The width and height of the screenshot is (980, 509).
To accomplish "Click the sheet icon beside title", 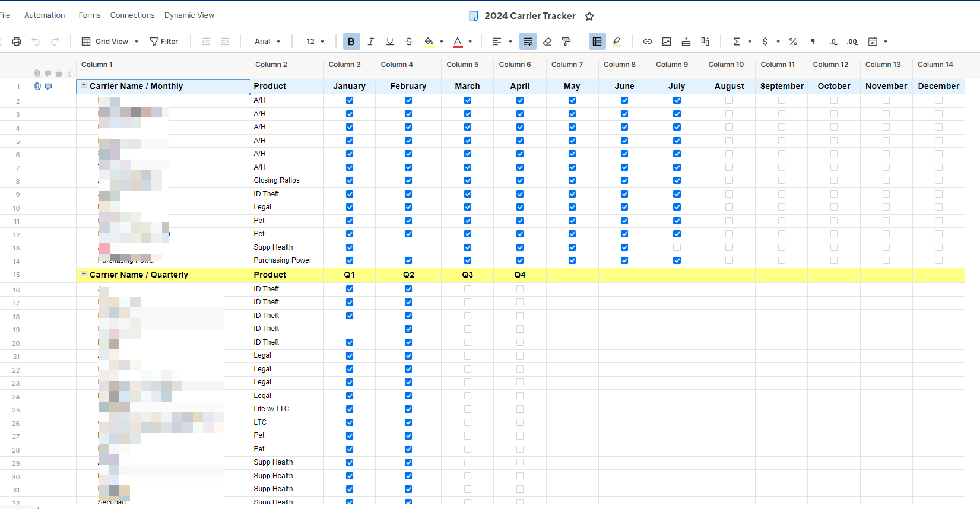I will pyautogui.click(x=474, y=16).
